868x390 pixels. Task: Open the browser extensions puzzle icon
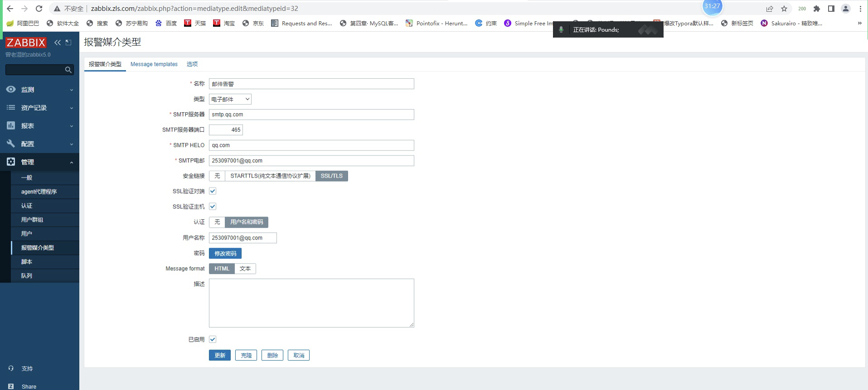coord(817,9)
